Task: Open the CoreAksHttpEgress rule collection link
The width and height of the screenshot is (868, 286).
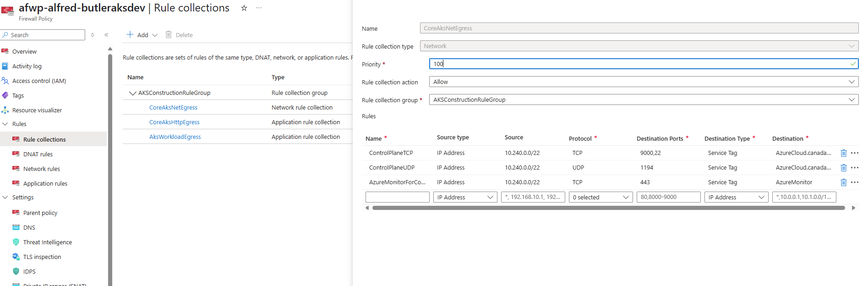Action: click(175, 122)
